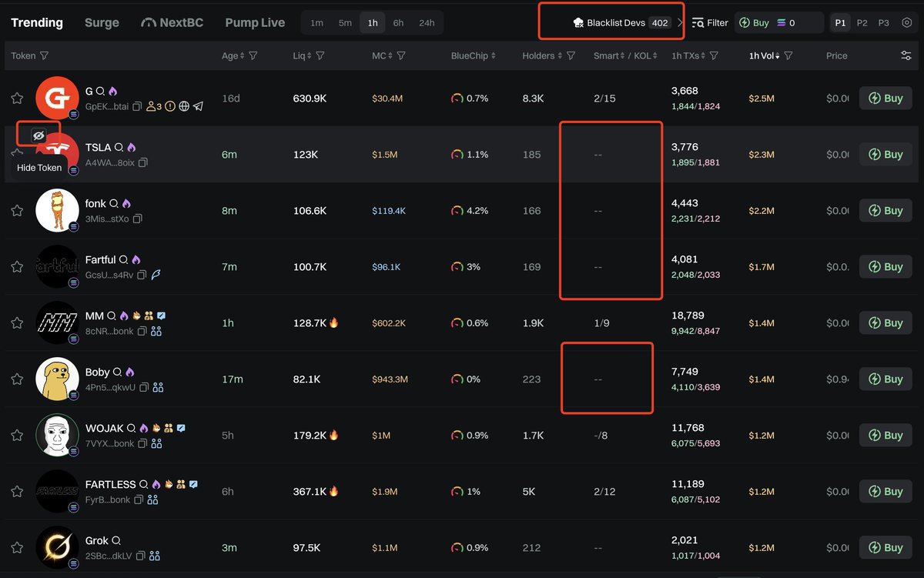Switch to the Surge tab
924x578 pixels.
(x=102, y=23)
